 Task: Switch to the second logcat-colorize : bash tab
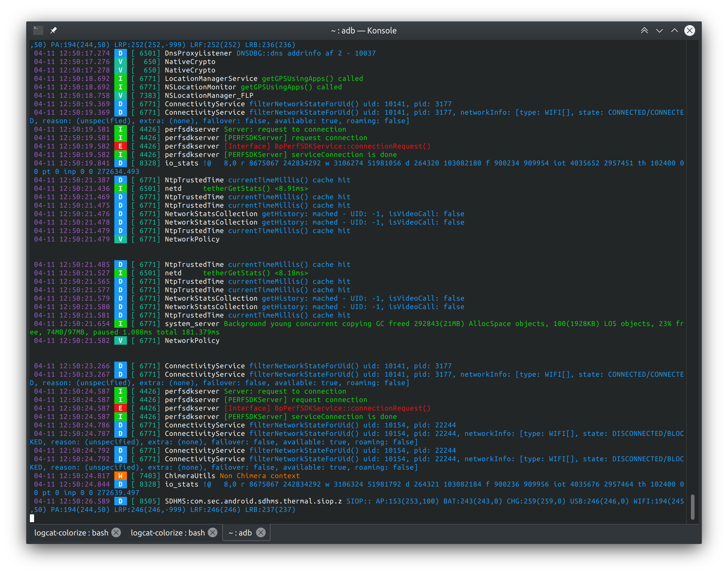(168, 532)
